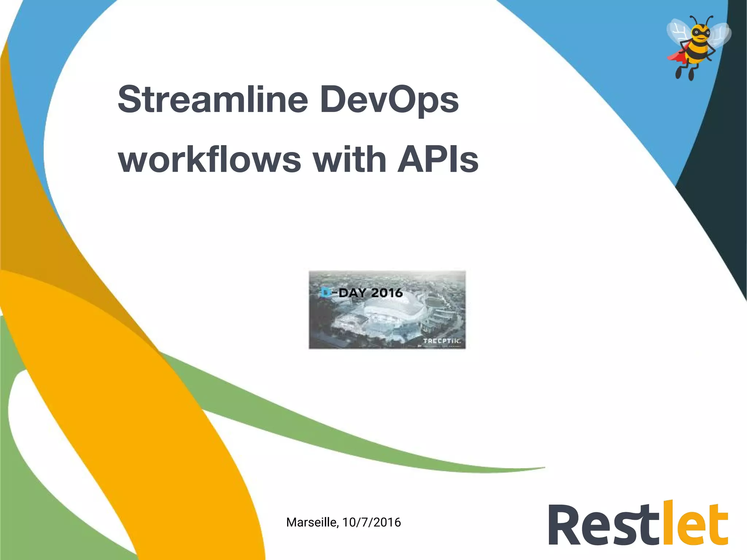Click the TREEPTIK logo in the image
This screenshot has width=747, height=560.
(442, 341)
